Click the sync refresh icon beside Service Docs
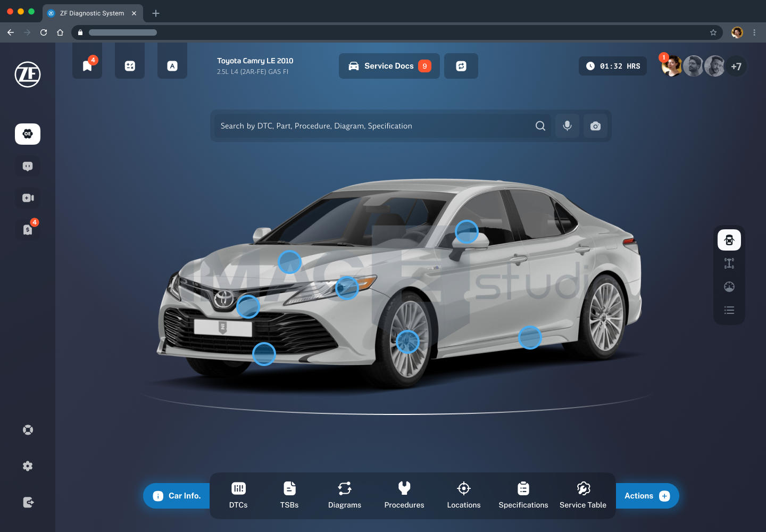 461,66
